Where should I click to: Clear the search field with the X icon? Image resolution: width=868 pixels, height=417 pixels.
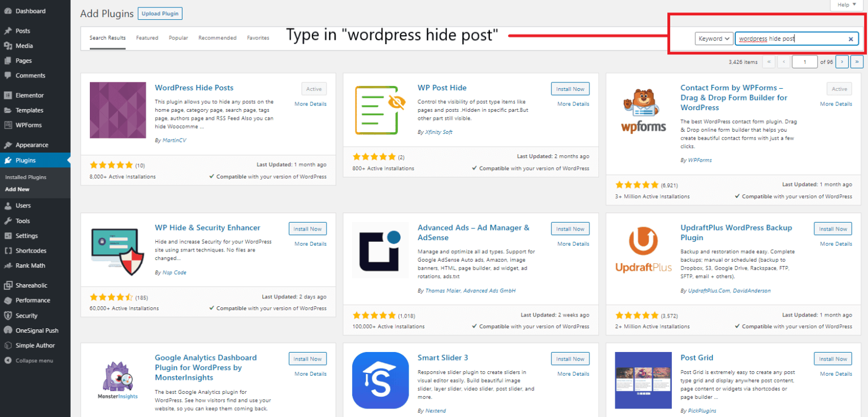[850, 39]
